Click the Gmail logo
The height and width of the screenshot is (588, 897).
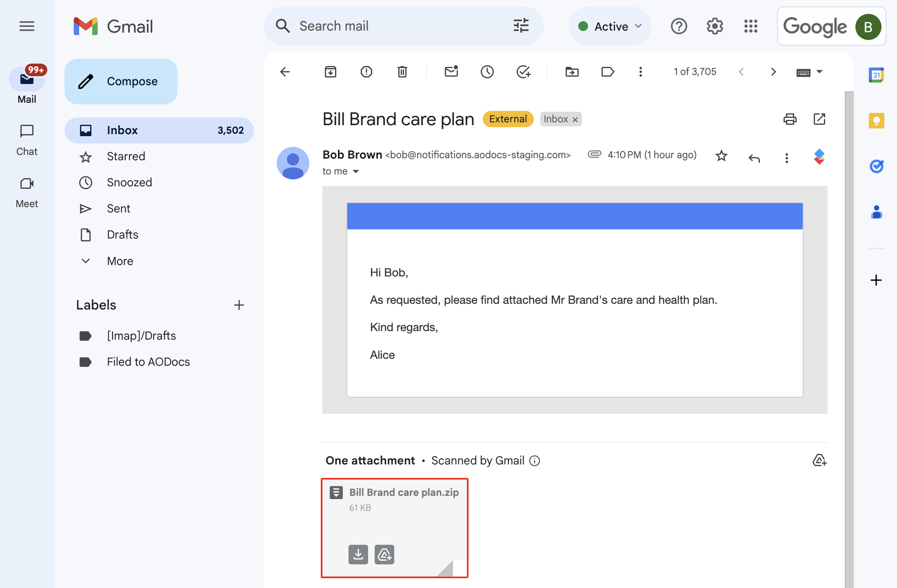[113, 27]
